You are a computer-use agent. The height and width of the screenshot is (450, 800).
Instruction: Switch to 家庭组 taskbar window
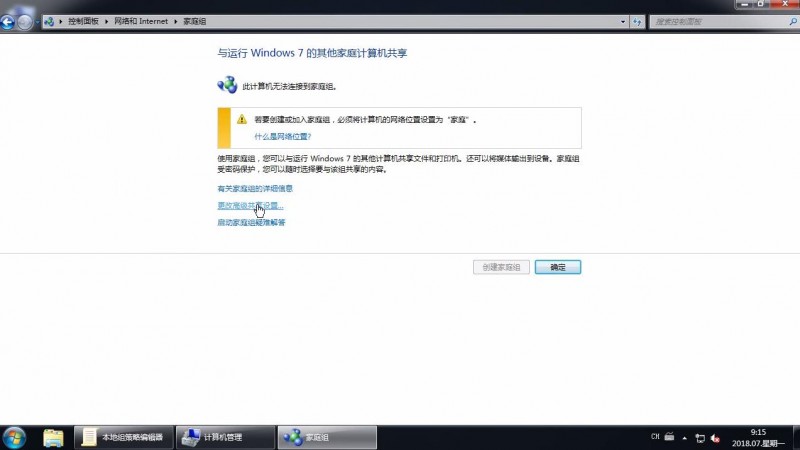pyautogui.click(x=327, y=437)
